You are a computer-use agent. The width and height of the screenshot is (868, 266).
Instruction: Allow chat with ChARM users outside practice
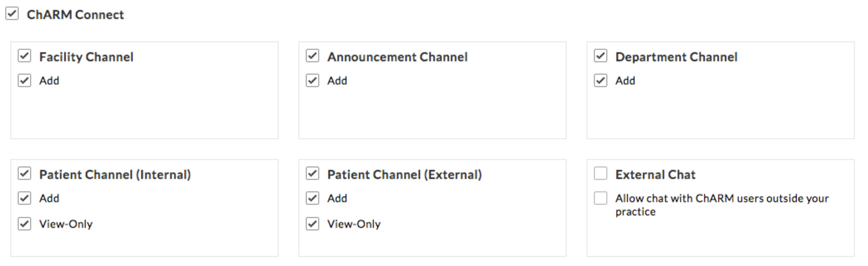pos(601,198)
